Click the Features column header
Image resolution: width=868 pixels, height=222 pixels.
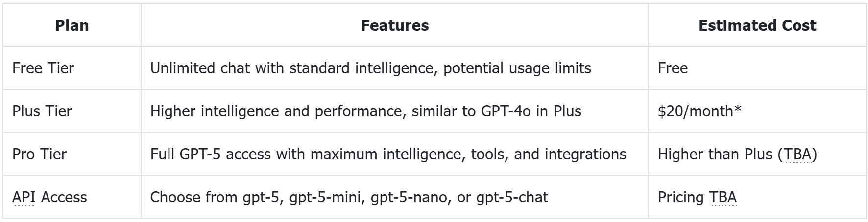point(394,25)
